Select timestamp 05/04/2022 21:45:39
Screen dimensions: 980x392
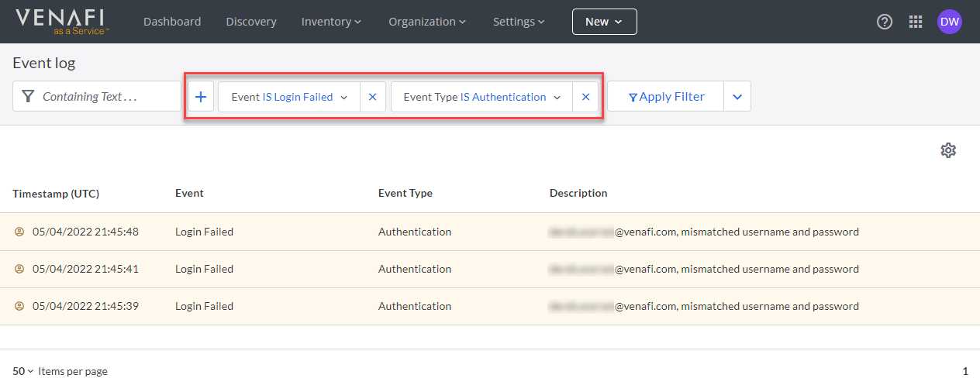tap(85, 306)
